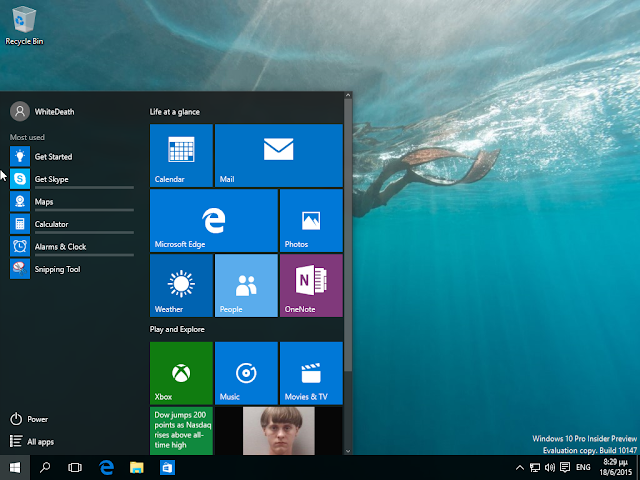The width and height of the screenshot is (640, 480).
Task: Launch Edge from the taskbar
Action: tap(107, 467)
